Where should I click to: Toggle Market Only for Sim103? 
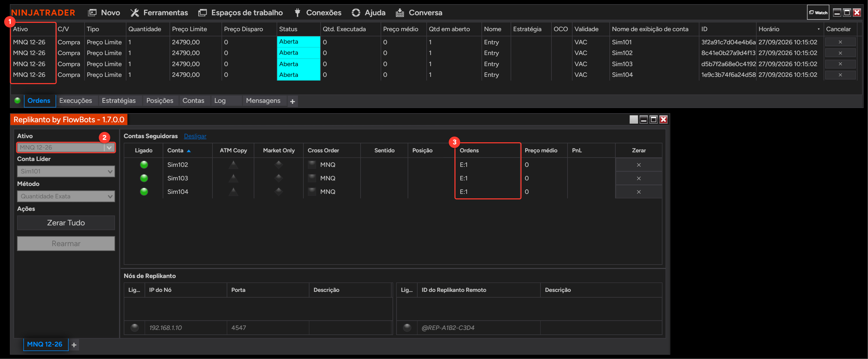pos(279,178)
